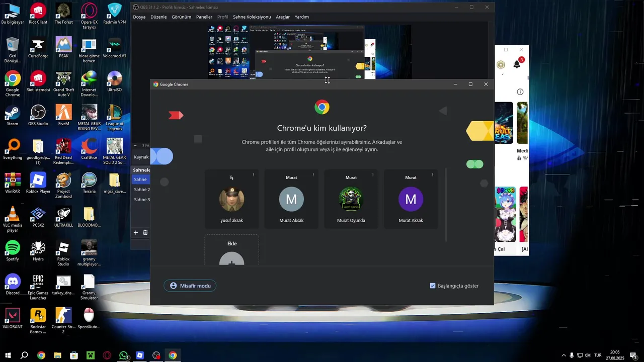Open OBS Studio desktop shortcut
The width and height of the screenshot is (644, 362).
coord(38,116)
